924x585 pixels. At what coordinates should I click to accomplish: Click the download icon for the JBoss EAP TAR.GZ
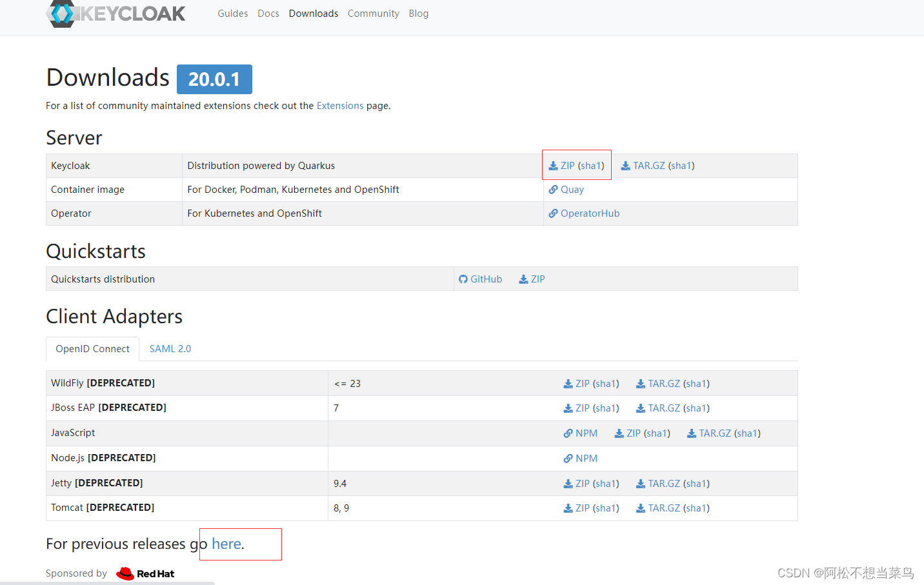pos(641,408)
